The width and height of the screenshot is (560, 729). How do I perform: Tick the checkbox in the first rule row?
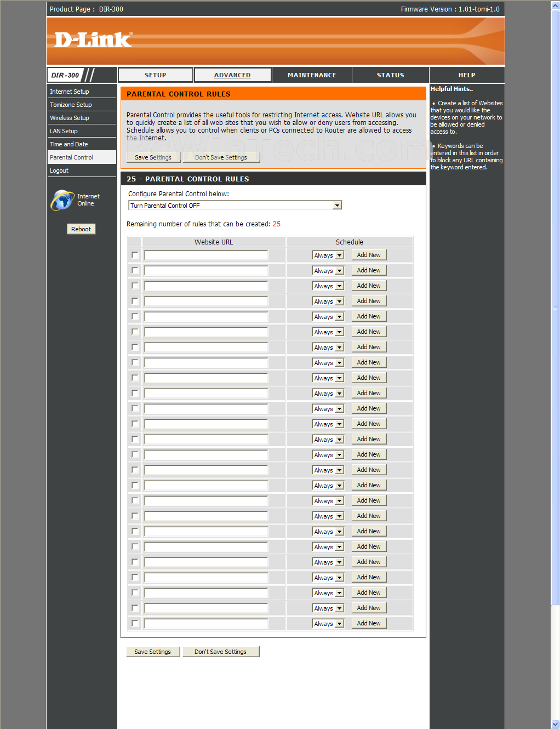point(135,255)
